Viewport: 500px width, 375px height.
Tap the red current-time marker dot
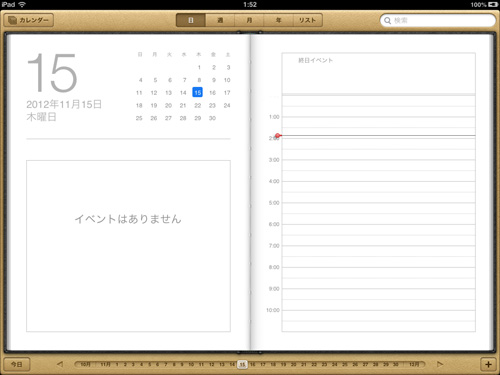(x=277, y=135)
